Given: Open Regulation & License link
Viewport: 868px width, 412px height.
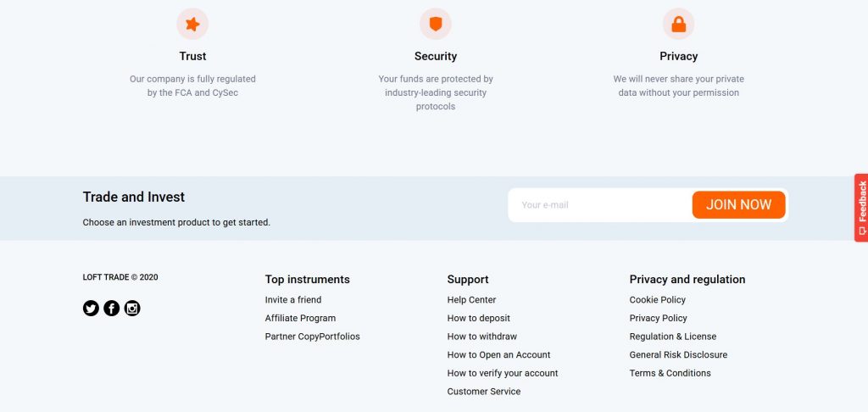Looking at the screenshot, I should [x=672, y=337].
